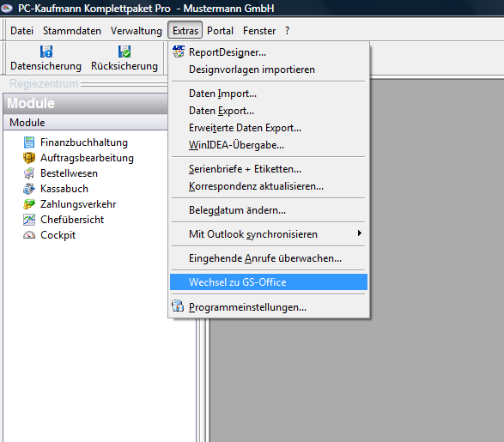Click the question mark help menu
Viewport: 504px width, 442px height.
[287, 31]
